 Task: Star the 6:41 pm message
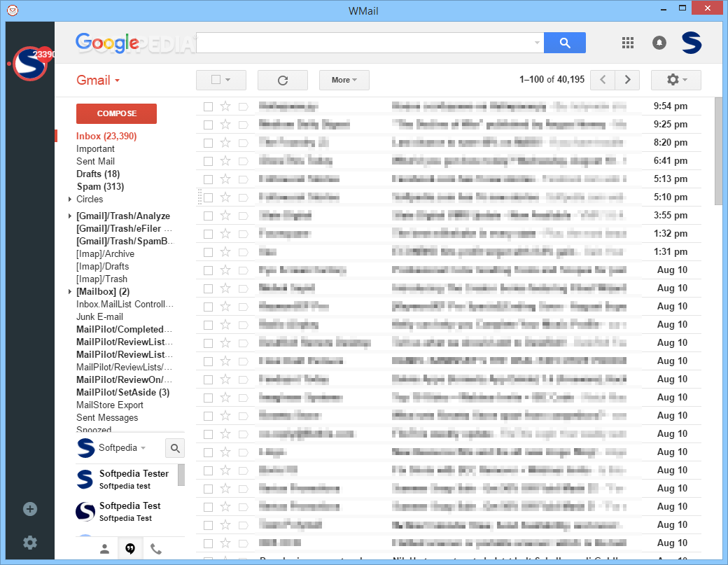225,160
